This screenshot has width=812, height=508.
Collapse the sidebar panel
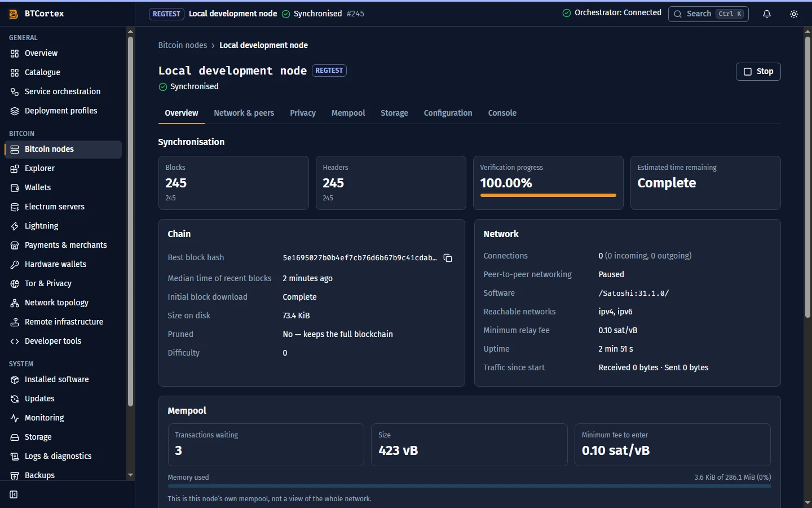point(14,494)
